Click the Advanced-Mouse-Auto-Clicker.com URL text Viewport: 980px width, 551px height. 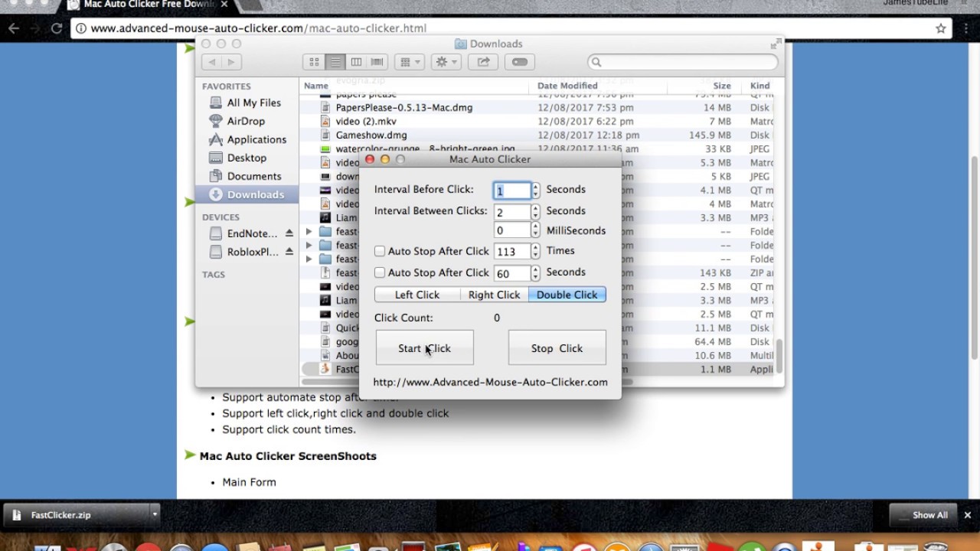click(x=490, y=382)
